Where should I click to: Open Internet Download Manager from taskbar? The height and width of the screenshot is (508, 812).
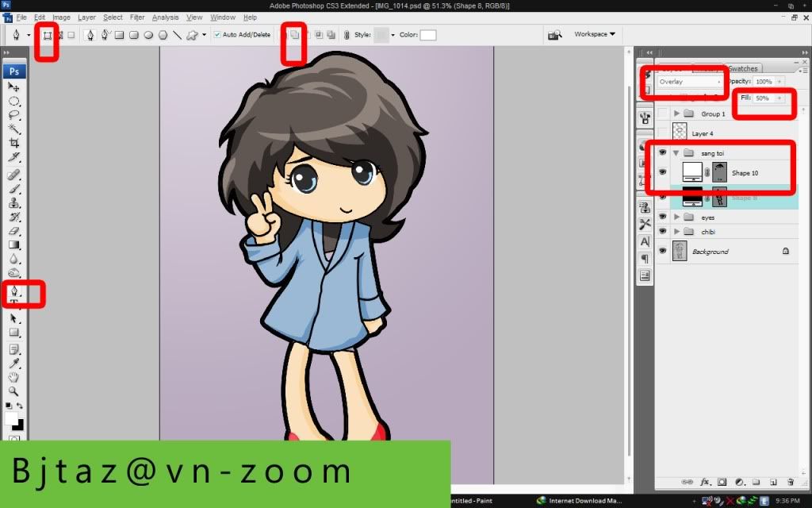[580, 501]
